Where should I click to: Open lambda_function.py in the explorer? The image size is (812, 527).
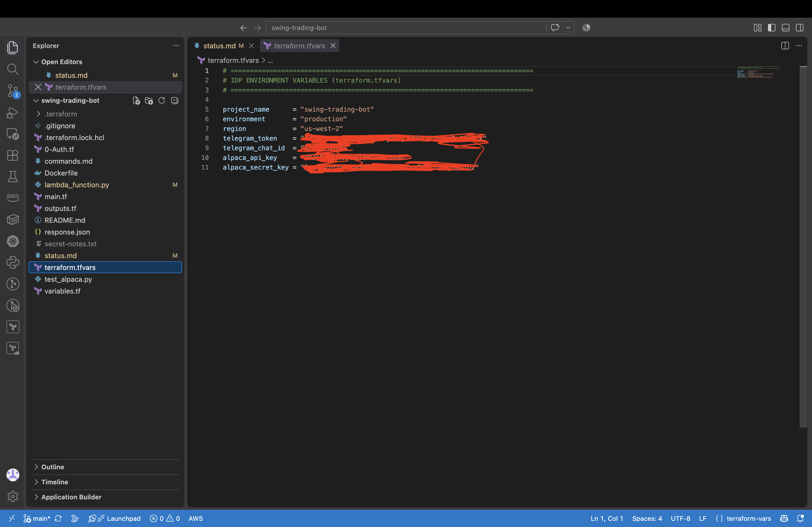click(105, 185)
